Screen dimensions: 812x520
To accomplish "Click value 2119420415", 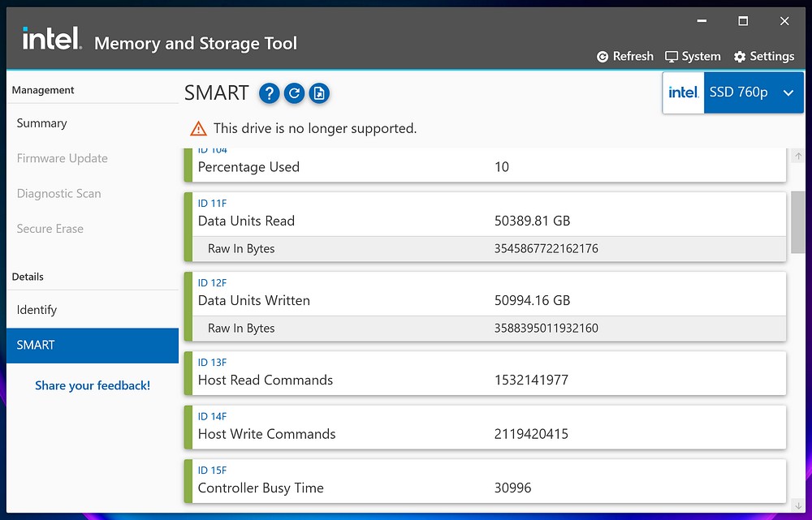I will [x=531, y=434].
